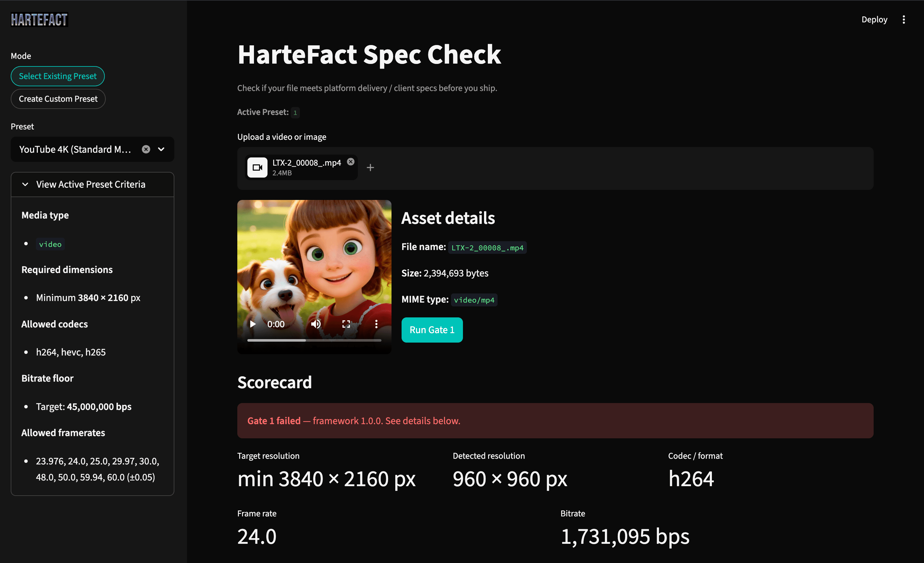The height and width of the screenshot is (563, 924).
Task: Click the MIME type video/mp4 value
Action: 474,300
